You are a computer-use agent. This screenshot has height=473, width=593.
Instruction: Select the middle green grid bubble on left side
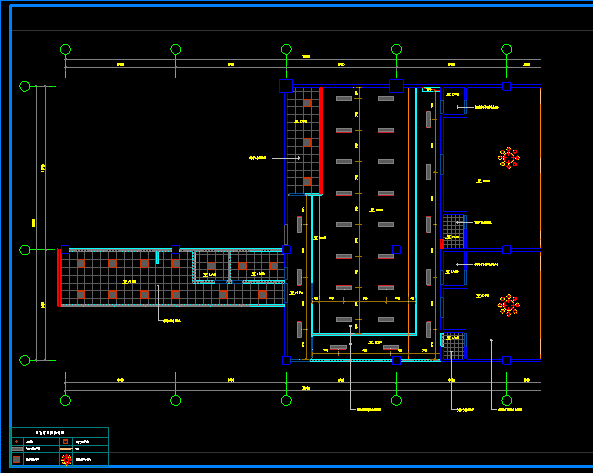(25, 250)
